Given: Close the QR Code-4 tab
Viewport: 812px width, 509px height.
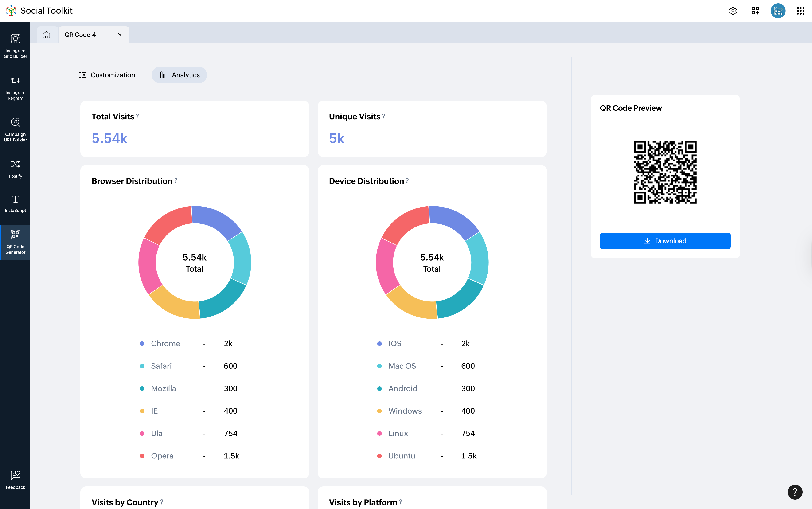Looking at the screenshot, I should coord(120,35).
